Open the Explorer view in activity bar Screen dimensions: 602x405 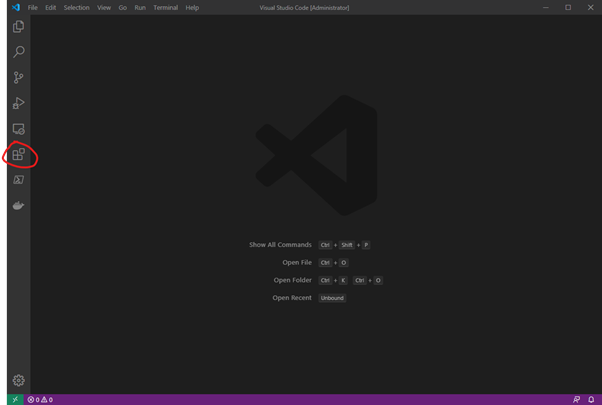(x=18, y=27)
